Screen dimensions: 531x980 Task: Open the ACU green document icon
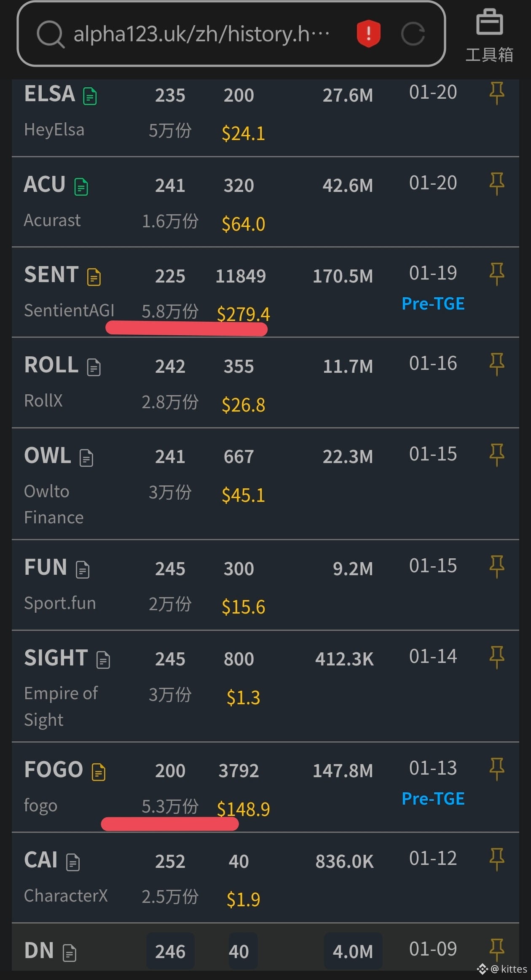(81, 187)
